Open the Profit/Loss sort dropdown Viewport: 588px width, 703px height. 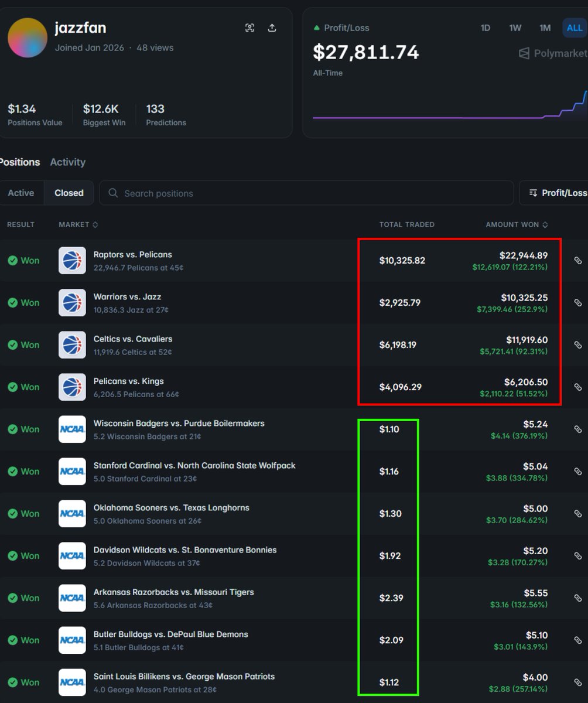553,193
